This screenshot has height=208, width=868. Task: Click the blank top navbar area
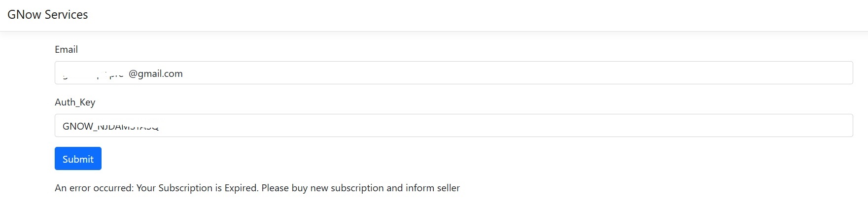point(473,15)
